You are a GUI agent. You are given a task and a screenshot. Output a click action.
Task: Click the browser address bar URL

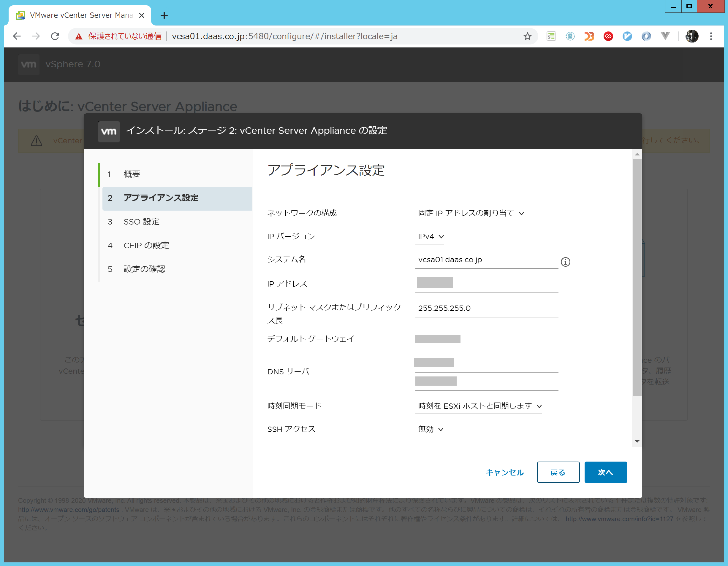point(285,36)
